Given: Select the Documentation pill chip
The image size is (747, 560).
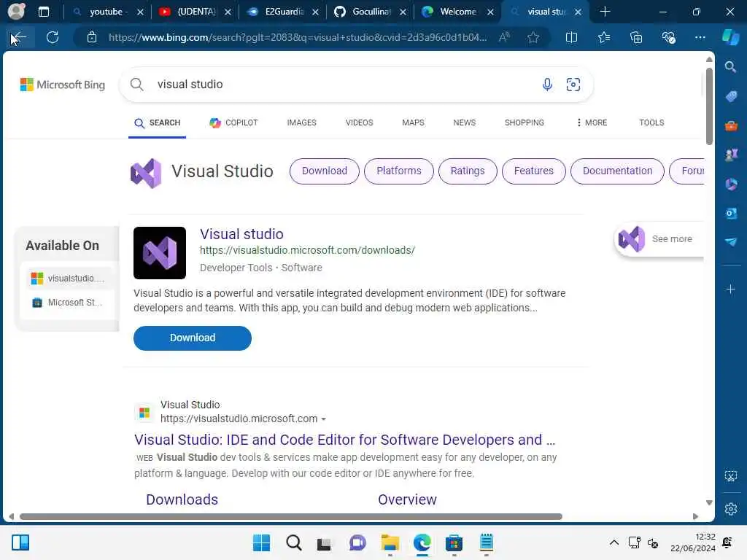Looking at the screenshot, I should pos(617,171).
